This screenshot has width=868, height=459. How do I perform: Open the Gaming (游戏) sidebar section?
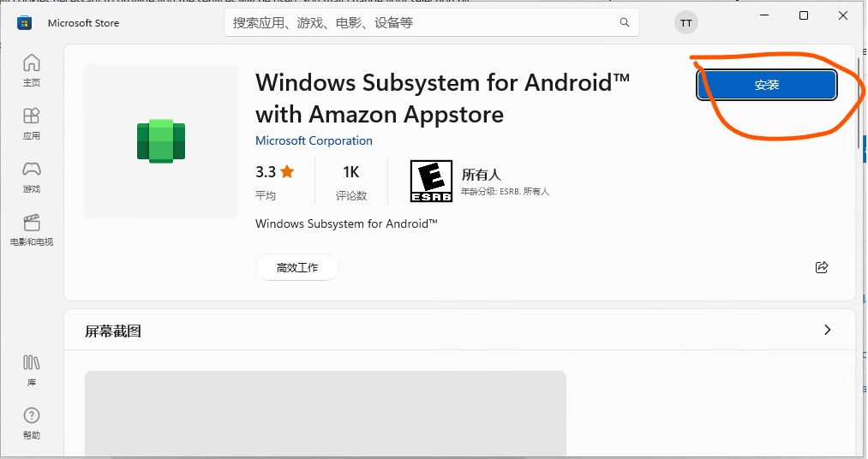32,177
